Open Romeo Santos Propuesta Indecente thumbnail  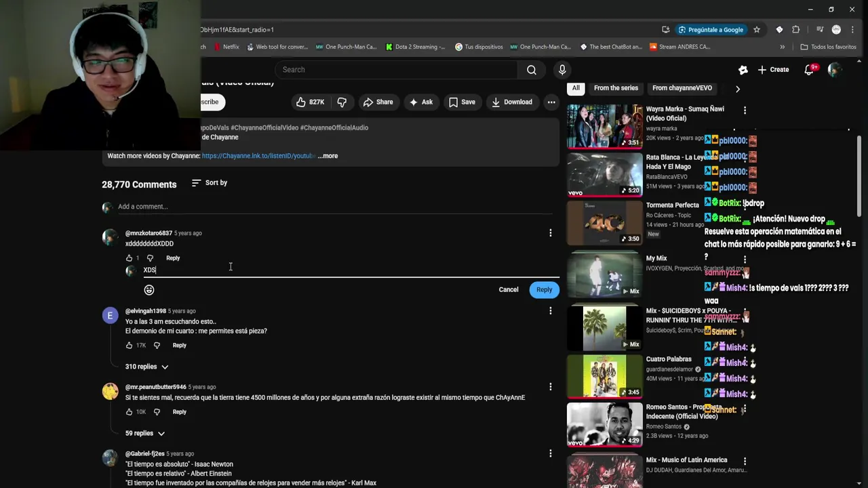[604, 424]
